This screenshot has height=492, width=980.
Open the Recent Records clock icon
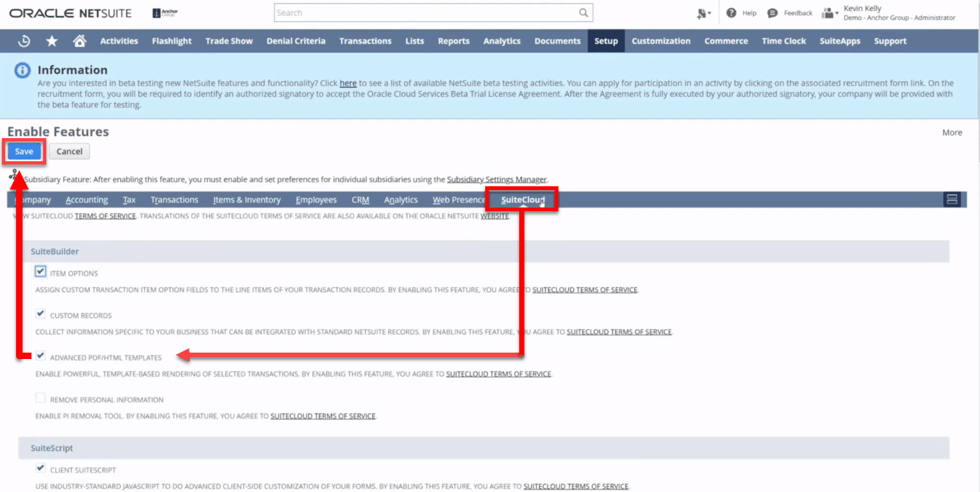pyautogui.click(x=24, y=41)
